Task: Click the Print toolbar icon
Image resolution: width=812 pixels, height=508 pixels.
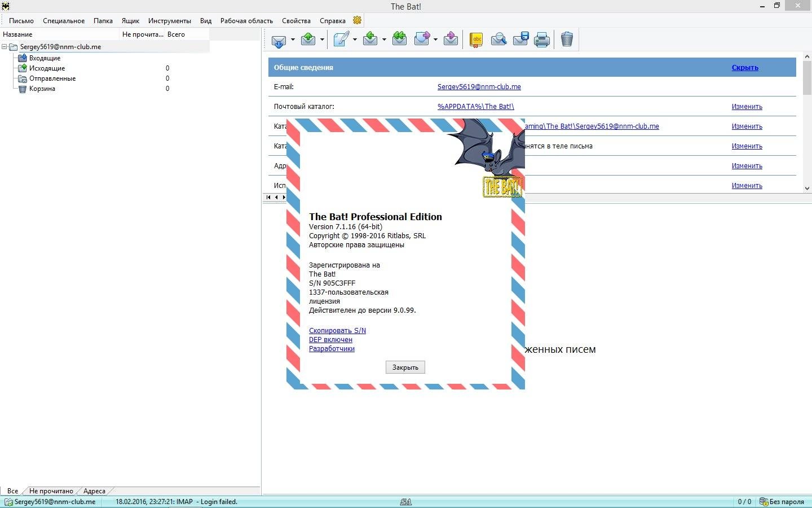Action: [x=542, y=40]
